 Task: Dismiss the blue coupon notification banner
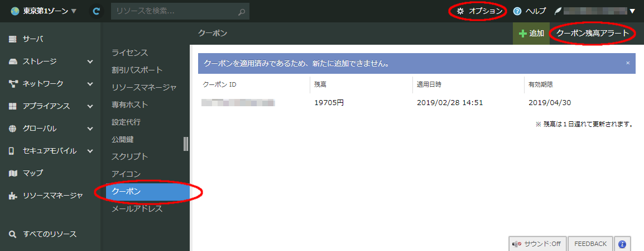[627, 63]
